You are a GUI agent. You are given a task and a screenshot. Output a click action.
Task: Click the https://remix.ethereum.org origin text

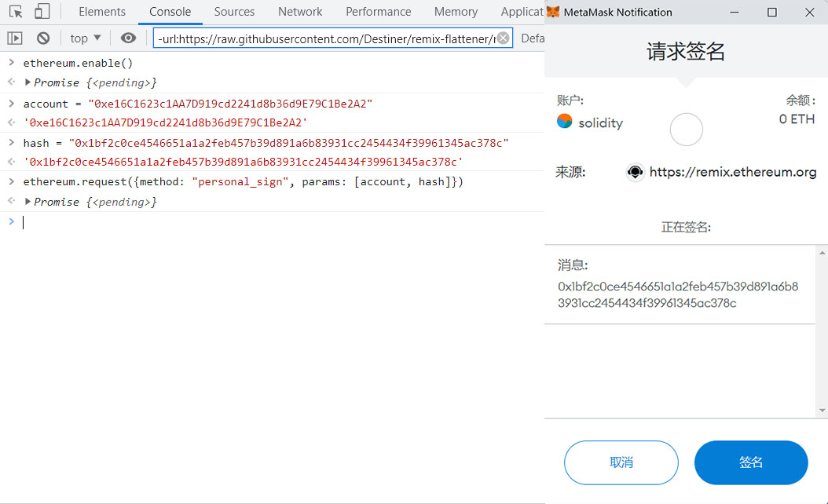pos(733,172)
